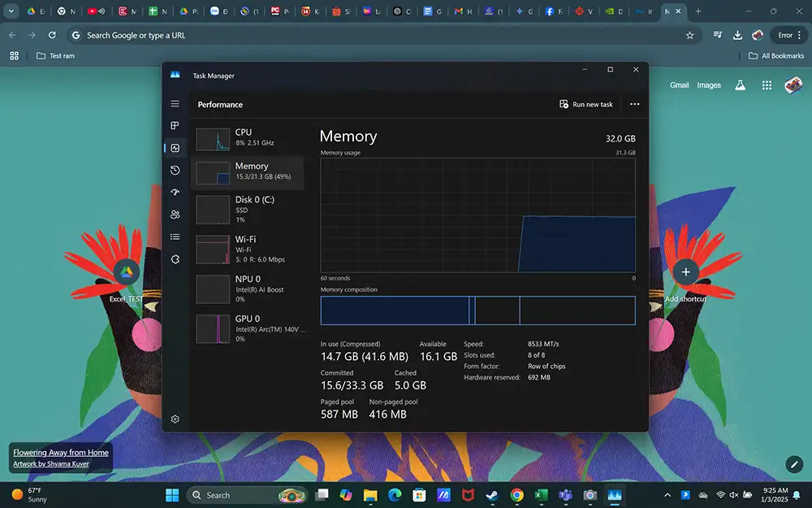Open the Processes page in Task Manager sidebar
This screenshot has width=812, height=508.
175,126
